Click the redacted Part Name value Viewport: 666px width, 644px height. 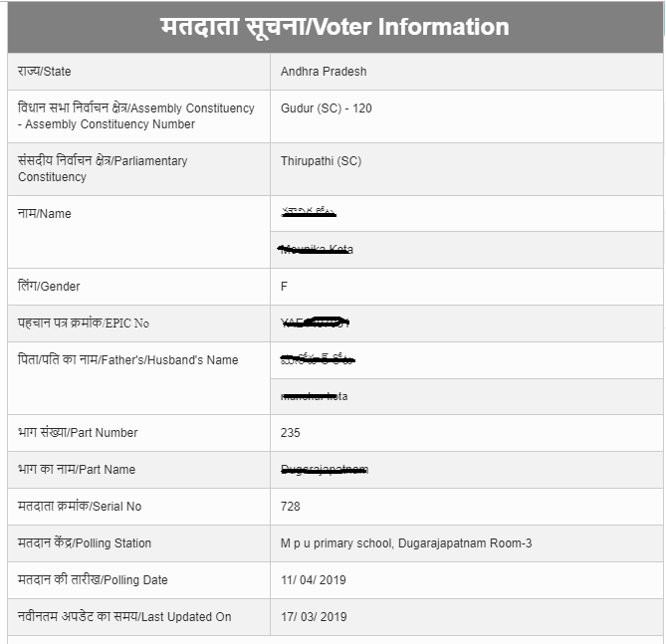(325, 470)
